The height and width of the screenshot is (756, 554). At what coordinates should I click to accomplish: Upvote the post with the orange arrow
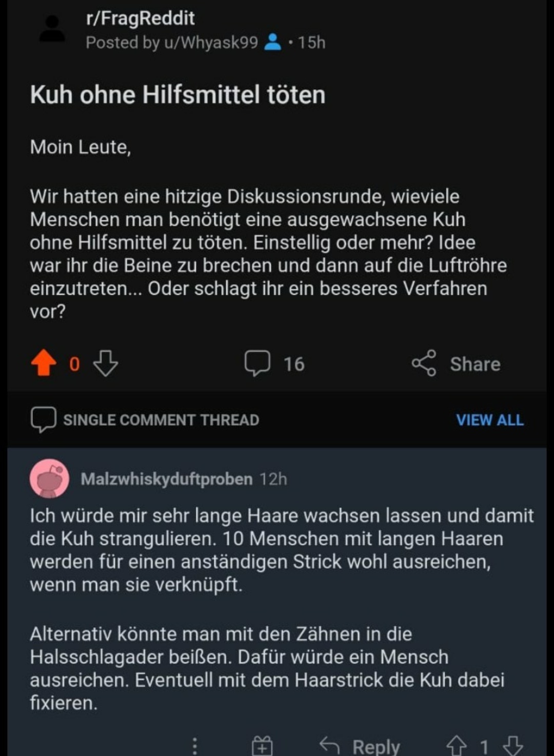[x=44, y=363]
